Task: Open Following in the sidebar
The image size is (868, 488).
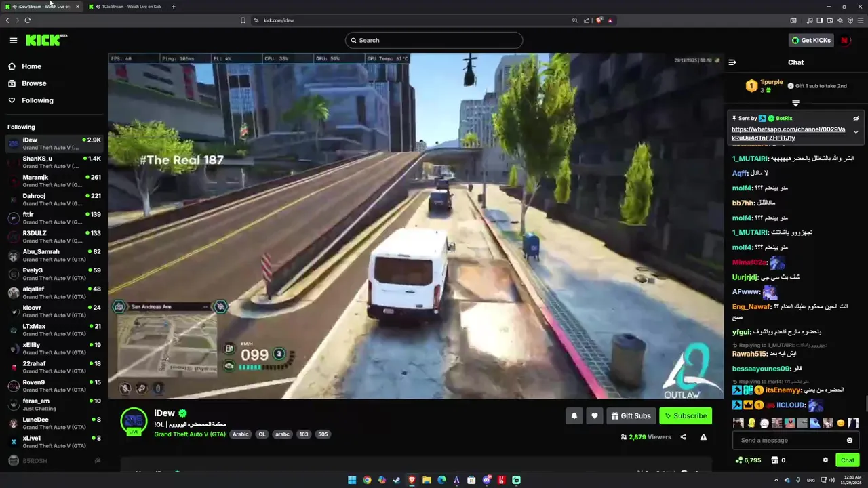Action: pos(37,100)
